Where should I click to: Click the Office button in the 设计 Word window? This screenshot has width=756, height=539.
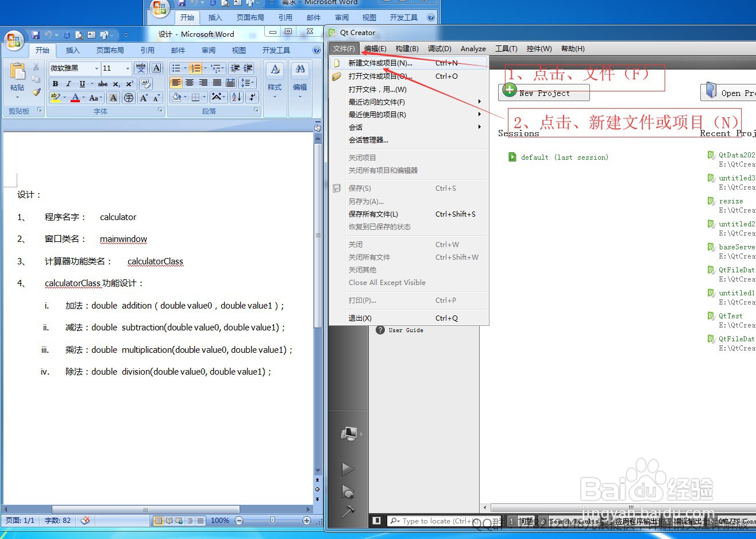pos(13,41)
